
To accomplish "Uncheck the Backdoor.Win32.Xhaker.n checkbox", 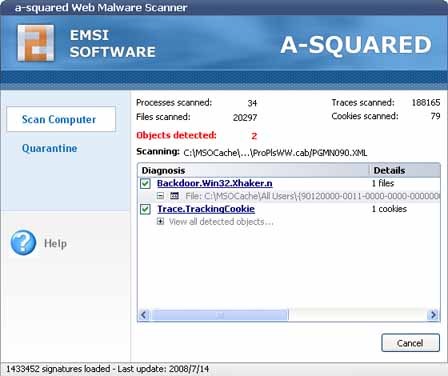I will [145, 183].
